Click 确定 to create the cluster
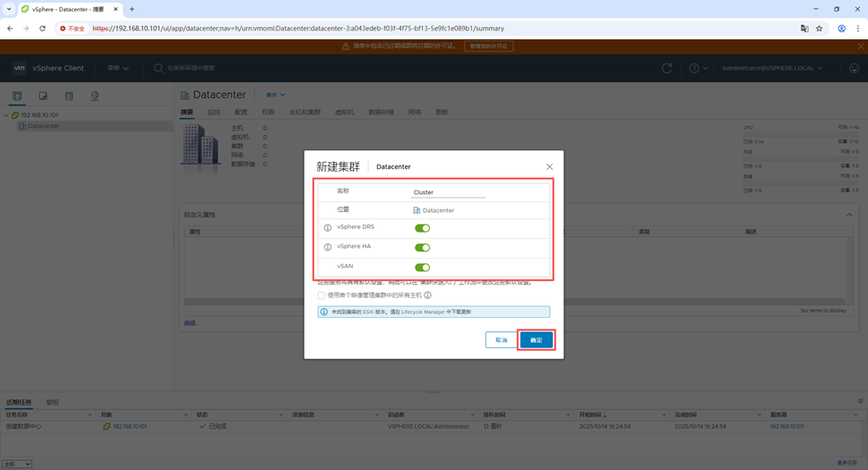 pos(536,340)
